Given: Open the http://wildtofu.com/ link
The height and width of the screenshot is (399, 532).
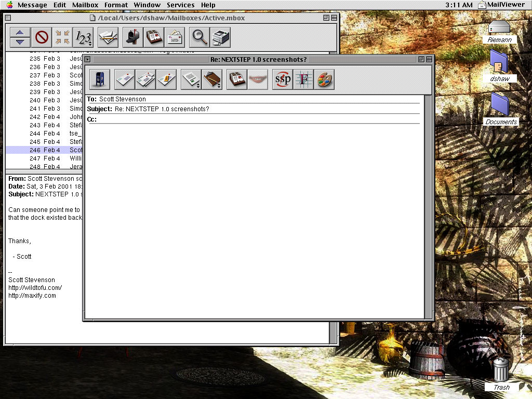Looking at the screenshot, I should point(35,288).
